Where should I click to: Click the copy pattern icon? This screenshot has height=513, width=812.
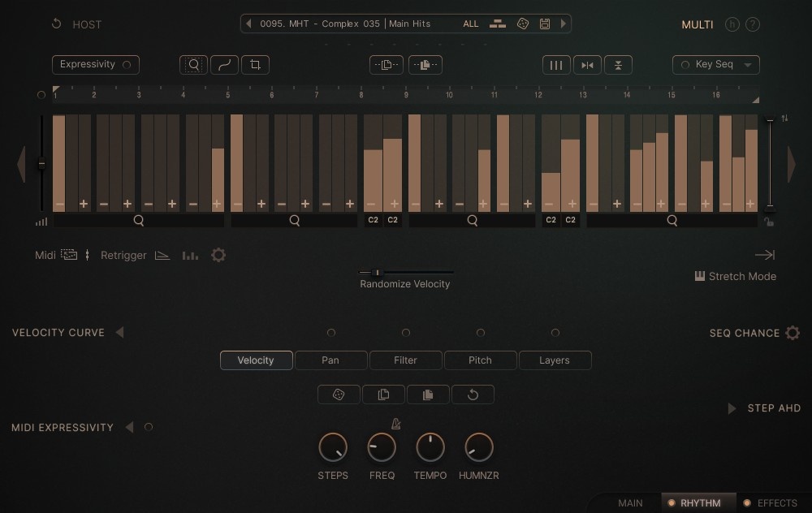pos(386,64)
